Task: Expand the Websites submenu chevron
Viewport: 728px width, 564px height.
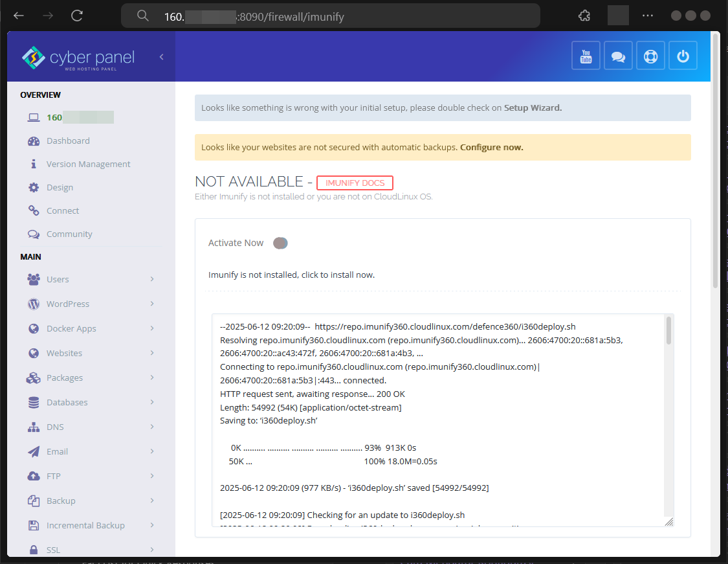Action: tap(152, 353)
